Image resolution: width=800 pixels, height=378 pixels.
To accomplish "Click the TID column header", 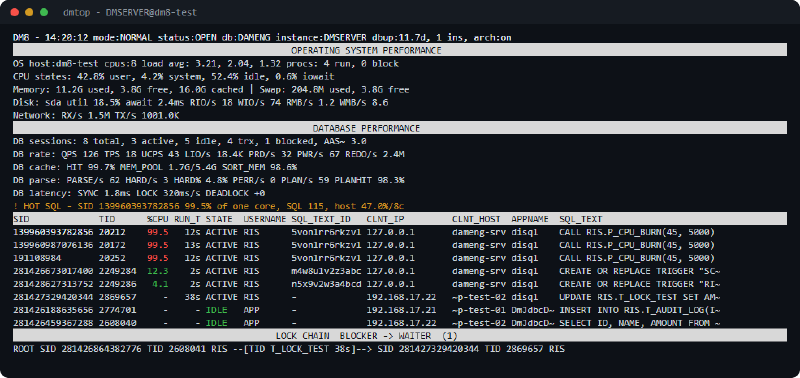I will (x=107, y=219).
